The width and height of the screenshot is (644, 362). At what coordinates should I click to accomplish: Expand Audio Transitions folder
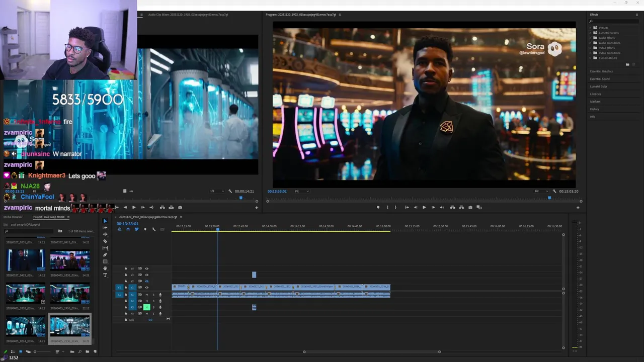pyautogui.click(x=590, y=43)
